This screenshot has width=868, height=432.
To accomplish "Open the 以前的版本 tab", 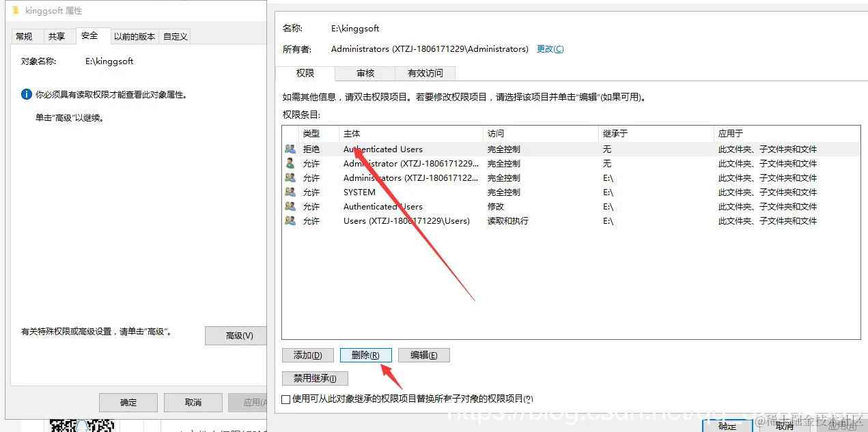I will click(135, 36).
